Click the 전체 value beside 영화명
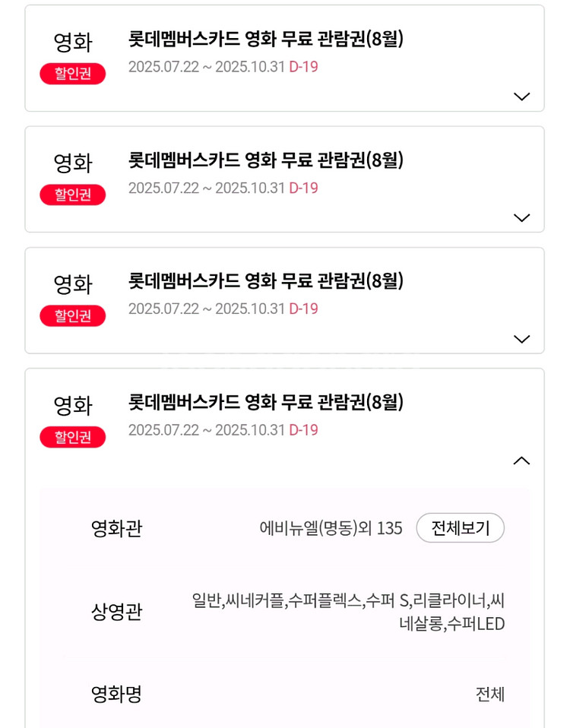Screen dimensions: 570x728 pos(489,694)
